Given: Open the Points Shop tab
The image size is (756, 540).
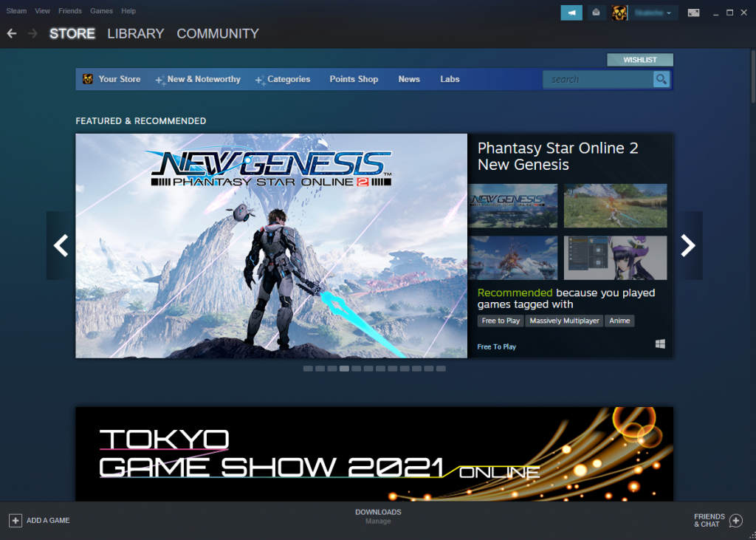Looking at the screenshot, I should (x=354, y=79).
